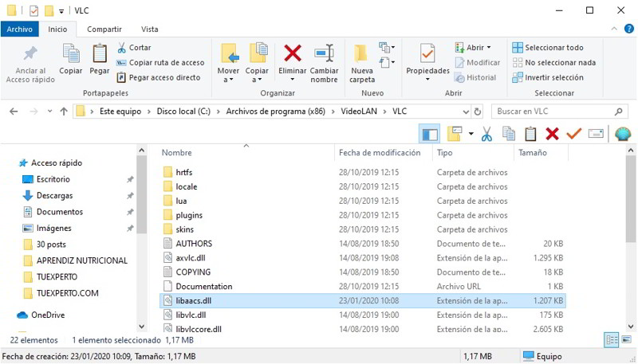
Task: Click Cambiar nombre rename icon
Action: pyautogui.click(x=325, y=53)
